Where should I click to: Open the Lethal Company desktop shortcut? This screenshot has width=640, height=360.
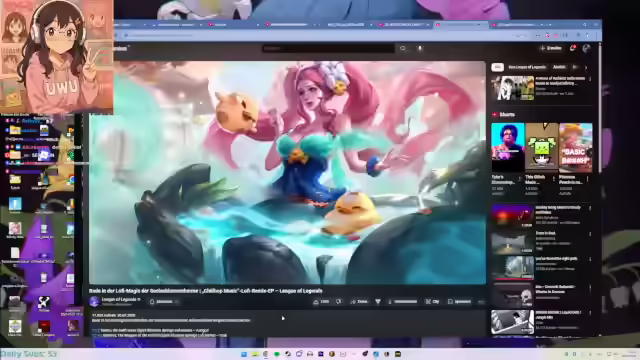pos(44,328)
